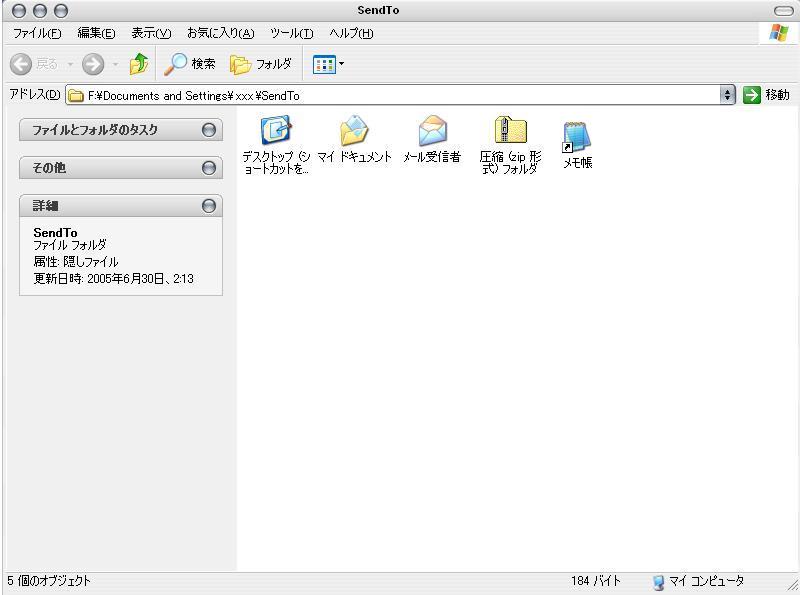Image resolution: width=800 pixels, height=595 pixels.
Task: Open the Forward history dropdown arrow
Action: pos(116,64)
